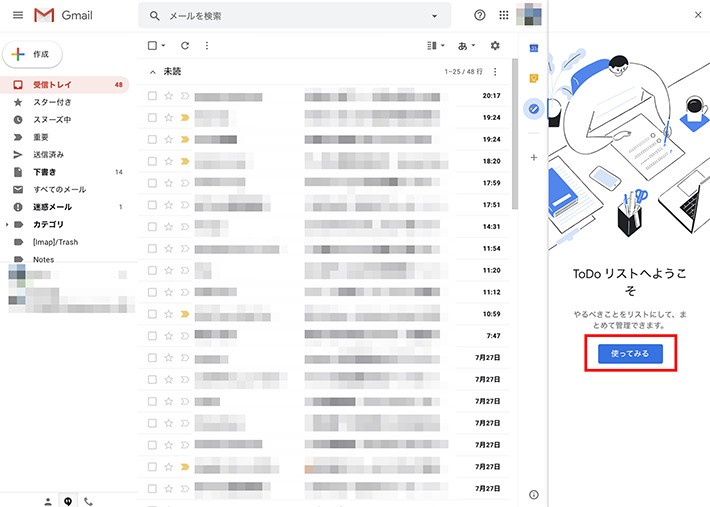Open Google Keep side panel icon
Image resolution: width=710 pixels, height=507 pixels.
tap(534, 78)
